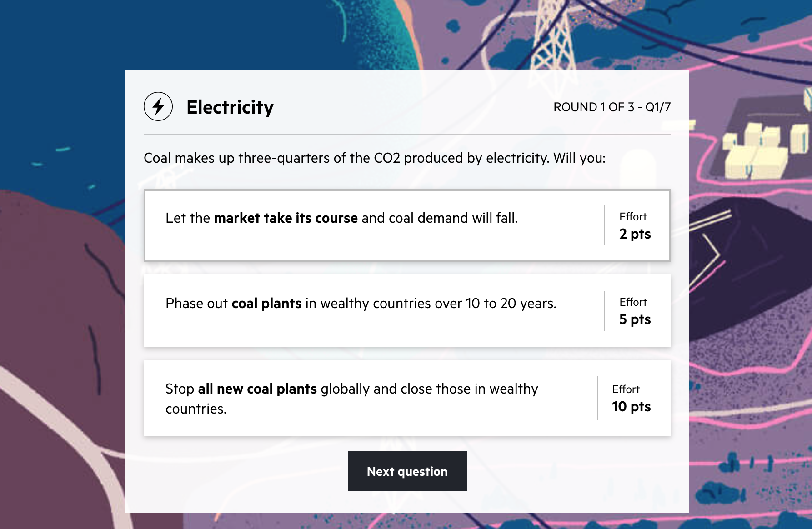This screenshot has height=529, width=812.
Task: Click the lightning bolt Electricity icon
Action: [x=158, y=106]
